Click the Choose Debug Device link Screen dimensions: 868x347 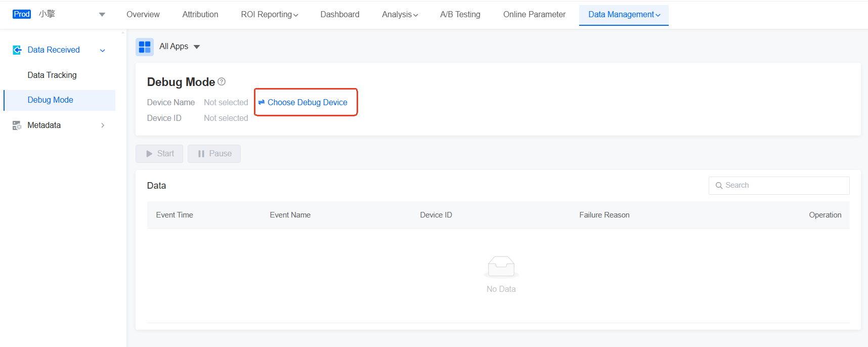(x=307, y=103)
